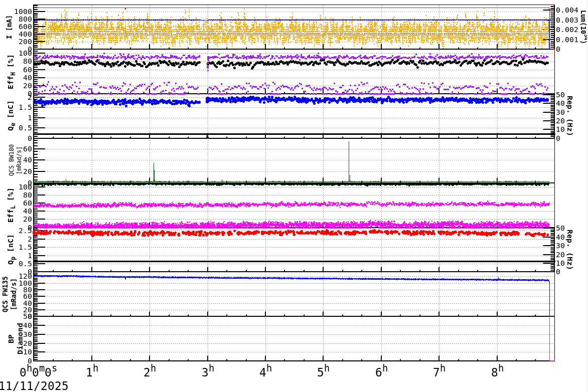Click the 6h time axis label
This screenshot has height=392, width=588.
(381, 371)
